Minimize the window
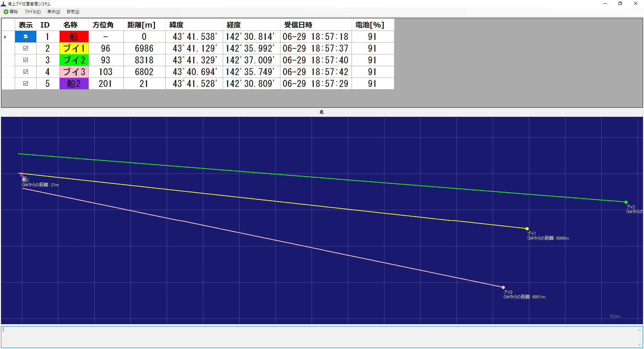This screenshot has height=349, width=644. point(605,4)
